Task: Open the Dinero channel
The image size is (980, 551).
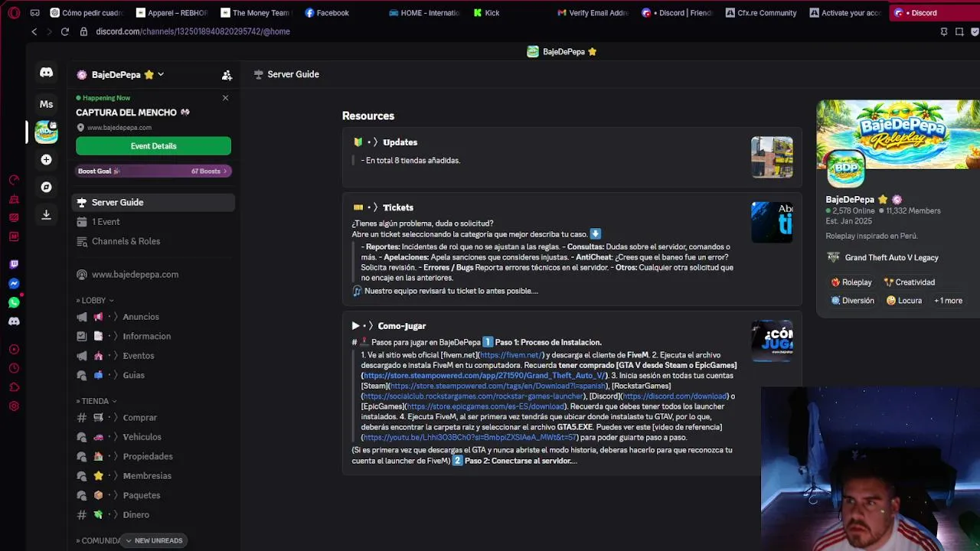Action: pyautogui.click(x=153, y=515)
